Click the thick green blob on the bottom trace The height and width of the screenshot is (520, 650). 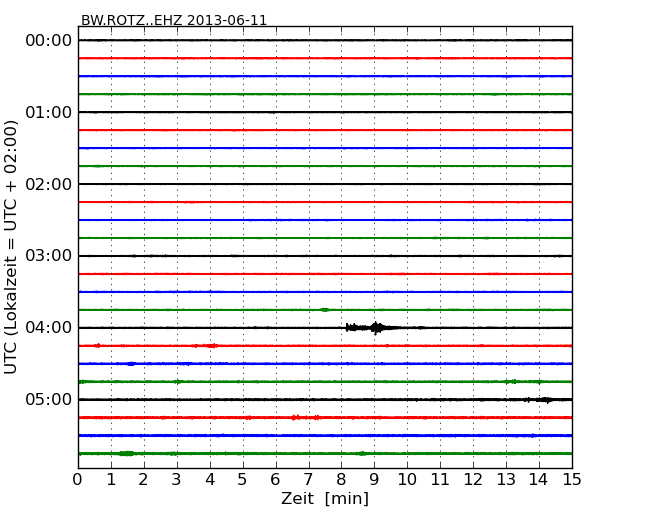(126, 453)
